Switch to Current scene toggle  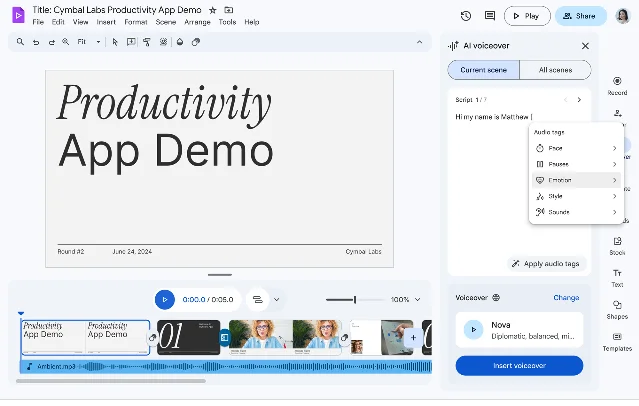(x=483, y=70)
